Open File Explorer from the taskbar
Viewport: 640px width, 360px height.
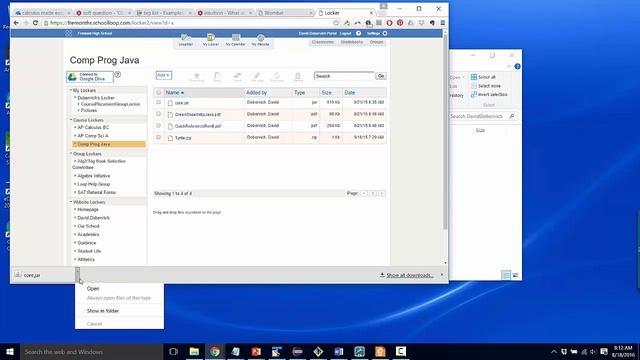194,351
